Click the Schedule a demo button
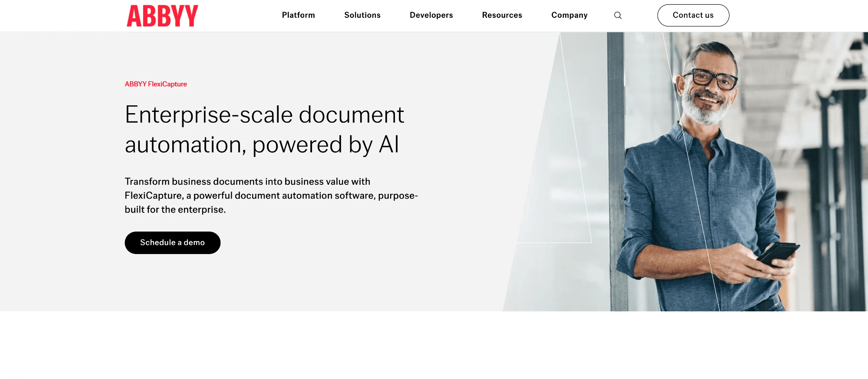Screen dimensions: 868x379 pyautogui.click(x=173, y=243)
